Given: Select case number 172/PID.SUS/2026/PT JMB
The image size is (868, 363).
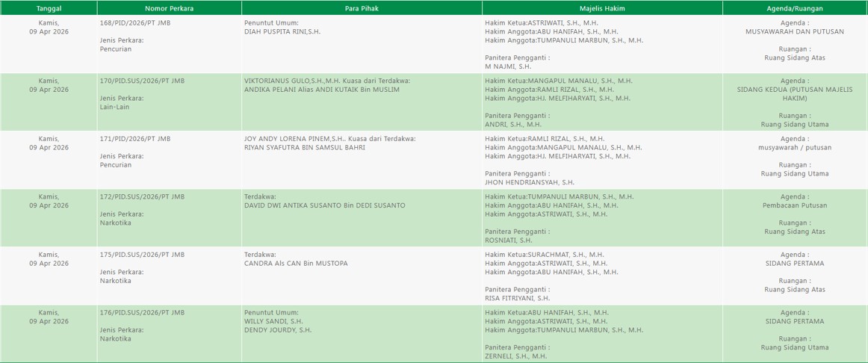Looking at the screenshot, I should click(x=142, y=196).
